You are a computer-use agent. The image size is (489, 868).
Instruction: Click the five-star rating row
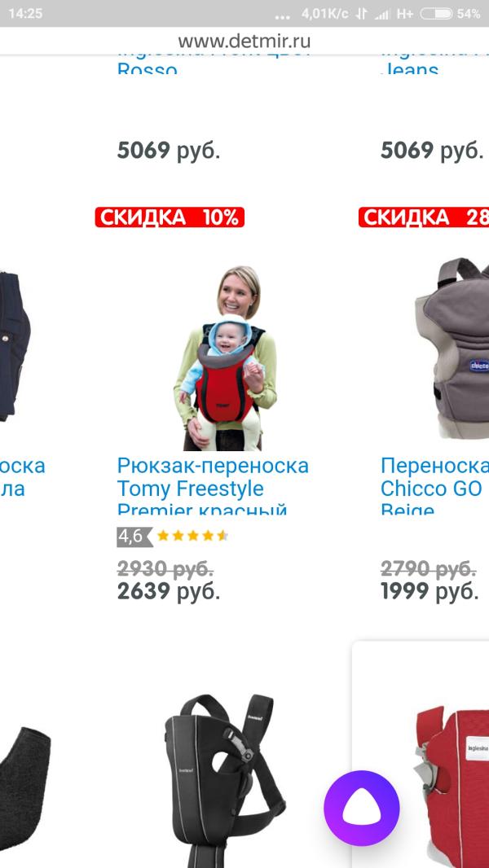click(x=192, y=536)
